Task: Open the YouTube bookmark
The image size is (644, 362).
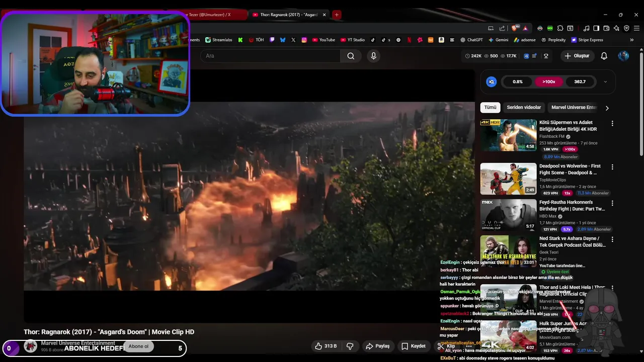Action: [324, 40]
